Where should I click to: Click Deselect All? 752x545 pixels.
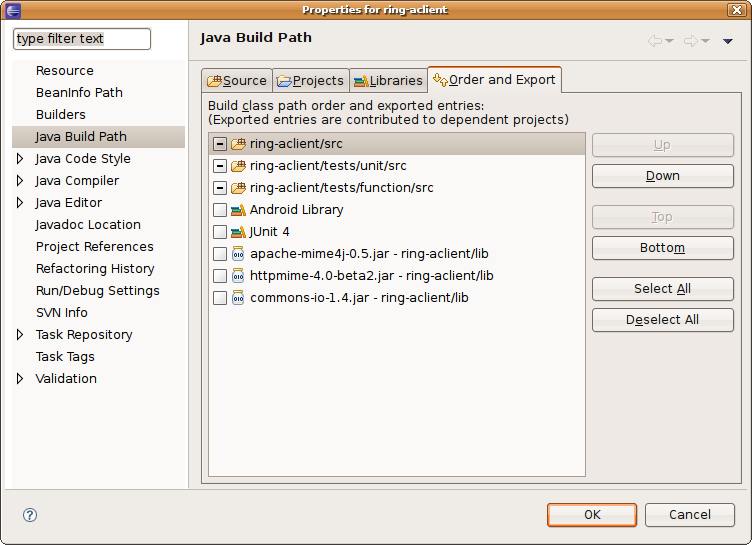click(662, 320)
